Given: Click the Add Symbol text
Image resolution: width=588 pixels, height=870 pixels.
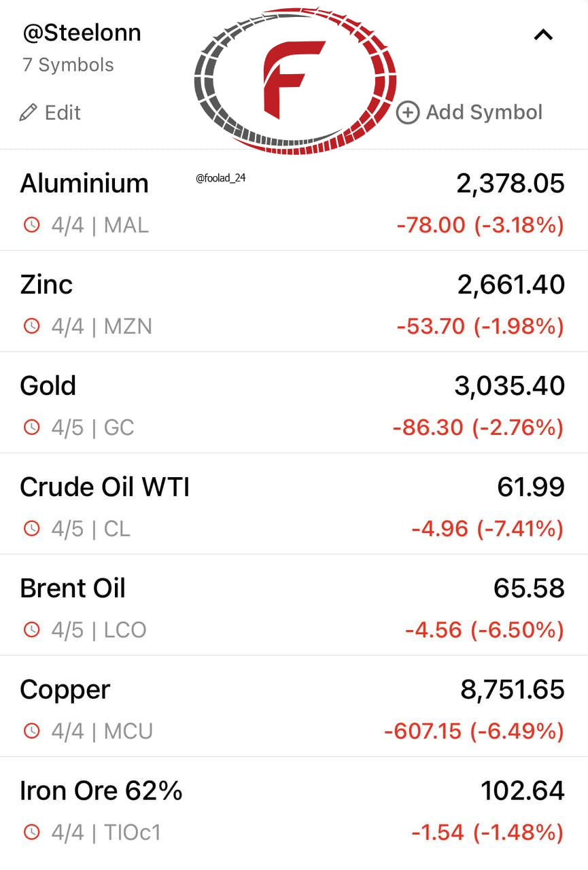Looking at the screenshot, I should coord(484,112).
